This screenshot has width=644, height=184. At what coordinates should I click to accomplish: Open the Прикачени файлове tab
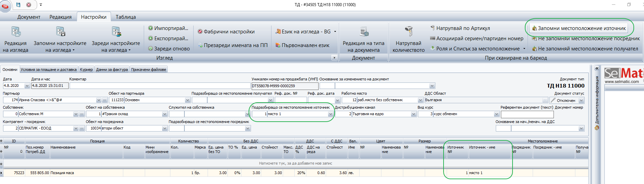click(x=149, y=70)
